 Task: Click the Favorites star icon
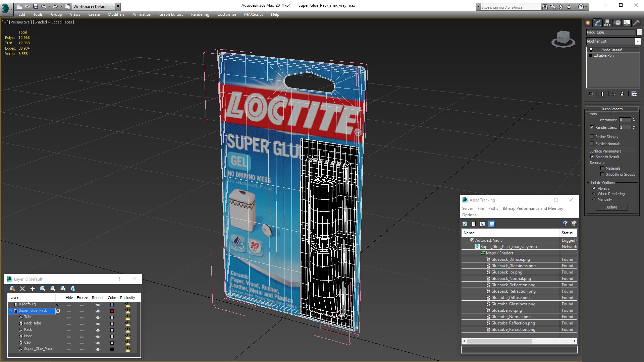[569, 7]
